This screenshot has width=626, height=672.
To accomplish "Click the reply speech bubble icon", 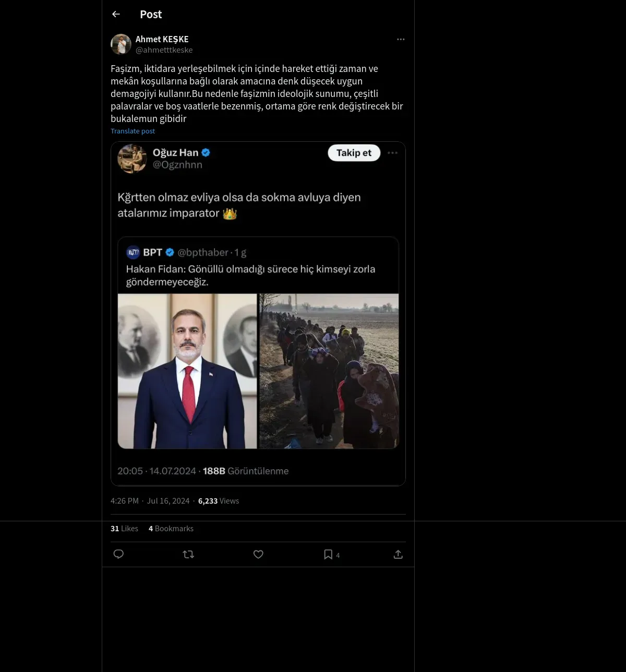I will point(118,554).
